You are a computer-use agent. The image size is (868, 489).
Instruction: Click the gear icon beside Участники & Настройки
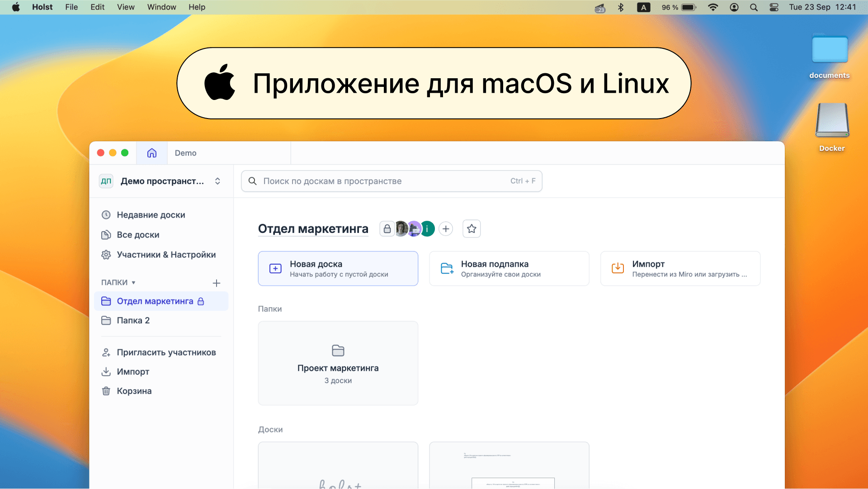pos(106,255)
